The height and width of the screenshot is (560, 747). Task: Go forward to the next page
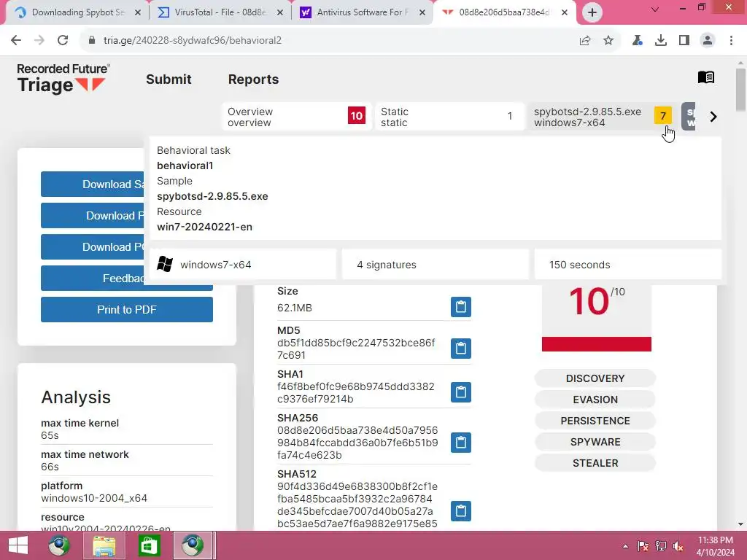pyautogui.click(x=39, y=40)
